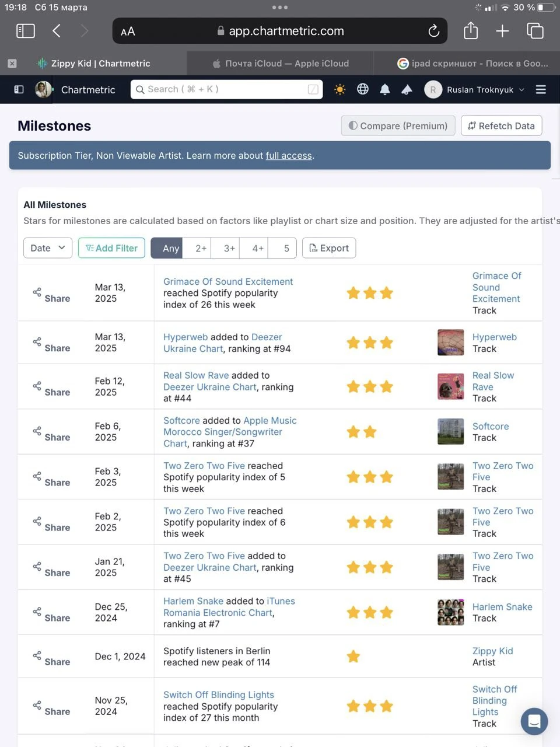Open Switch Off Blinding Lights milestone link

[x=219, y=694]
